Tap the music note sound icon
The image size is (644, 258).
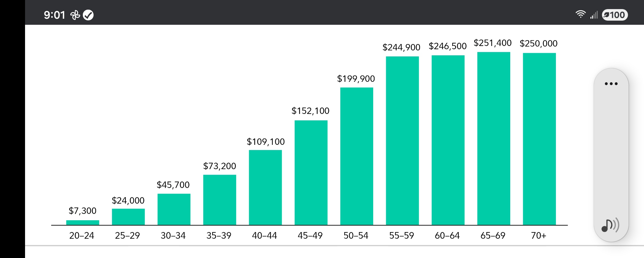(x=610, y=225)
